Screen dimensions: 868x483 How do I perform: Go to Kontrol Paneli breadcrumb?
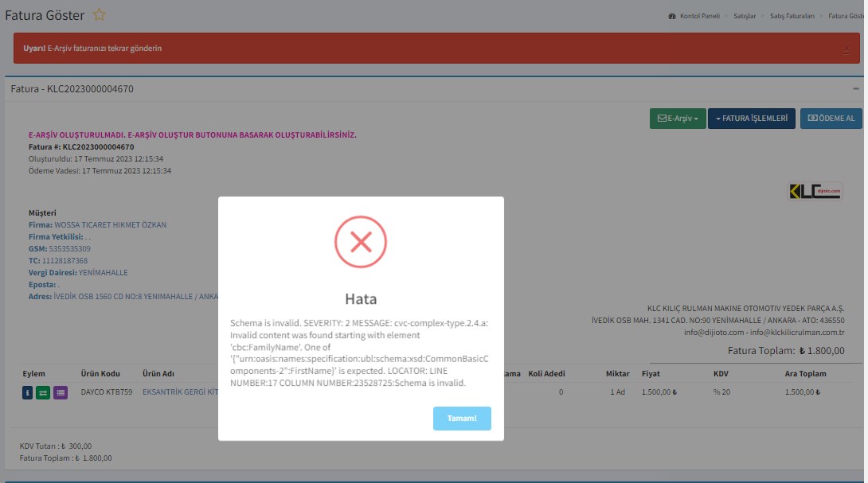pos(701,16)
